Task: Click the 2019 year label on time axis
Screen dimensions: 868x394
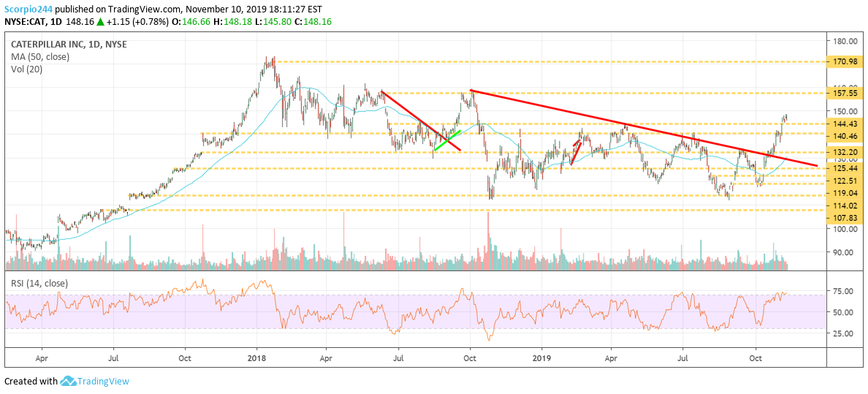Action: click(542, 358)
